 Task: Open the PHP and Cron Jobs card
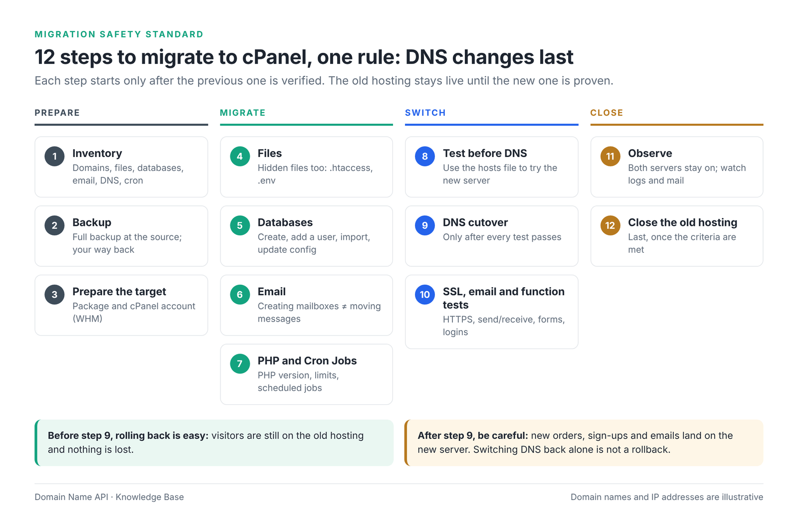click(306, 374)
